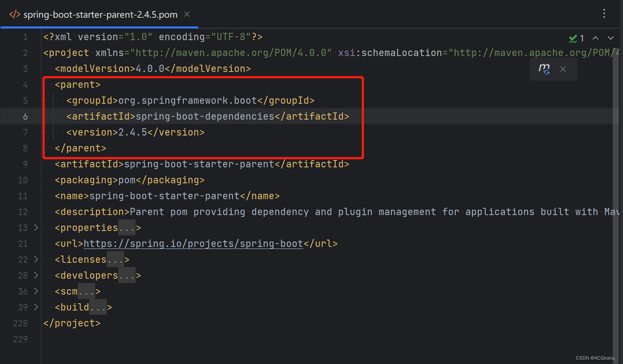Screen dimensions: 623x364
Task: Click the scm folded ellipsis placeholder
Action: (86, 291)
